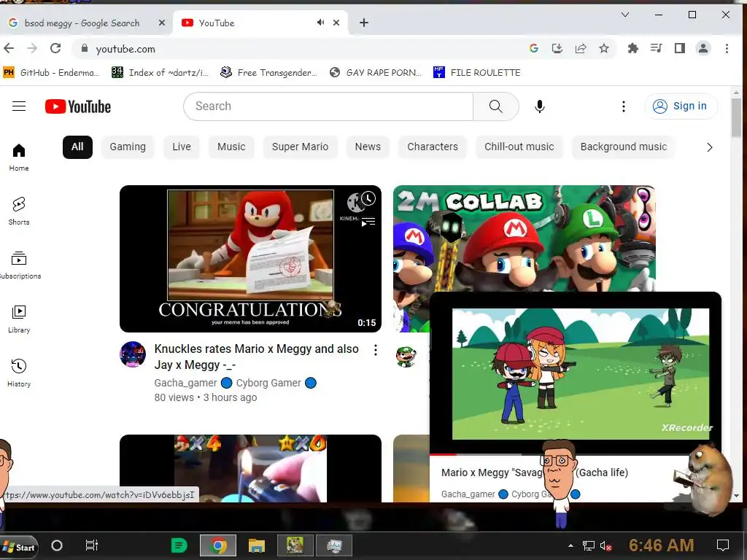Click the Google icon in address bar
This screenshot has height=560, width=747.
point(533,48)
